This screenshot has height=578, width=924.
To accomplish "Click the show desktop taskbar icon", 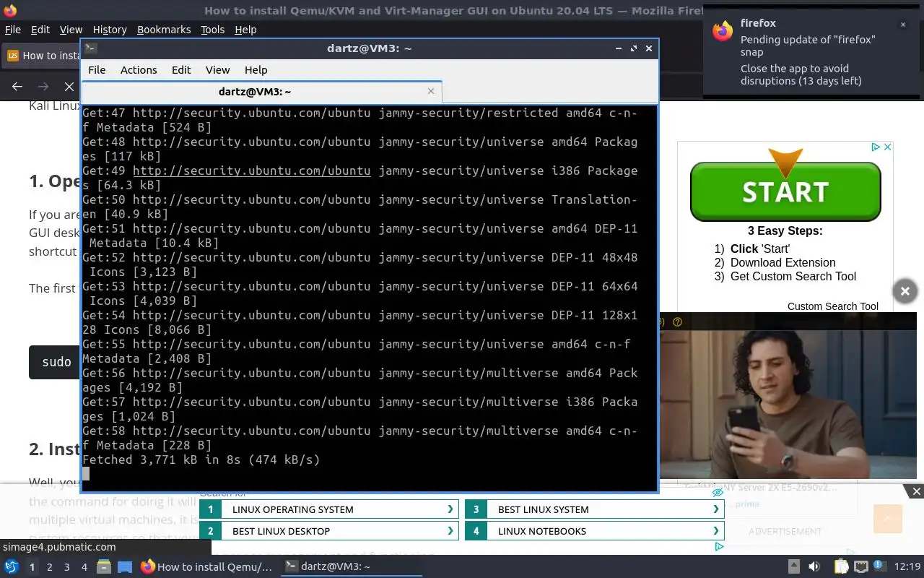I will 125,567.
